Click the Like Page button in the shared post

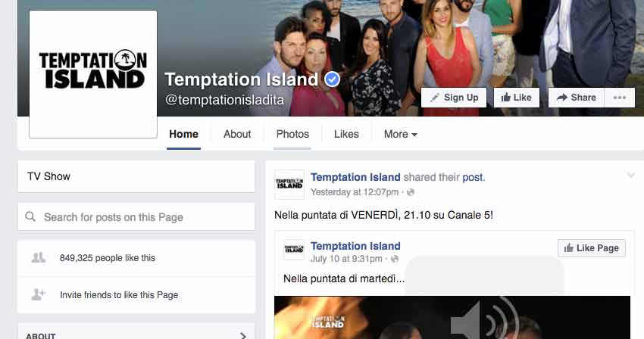pyautogui.click(x=592, y=248)
